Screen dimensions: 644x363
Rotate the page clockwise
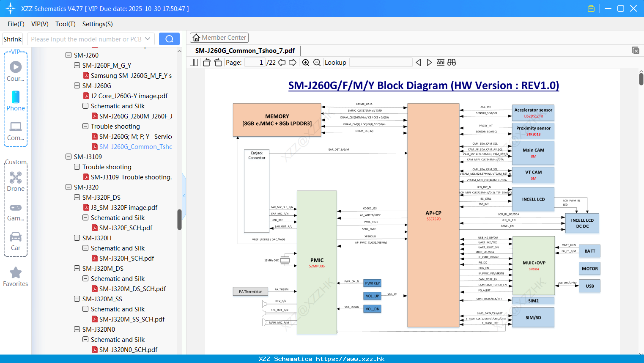click(218, 62)
